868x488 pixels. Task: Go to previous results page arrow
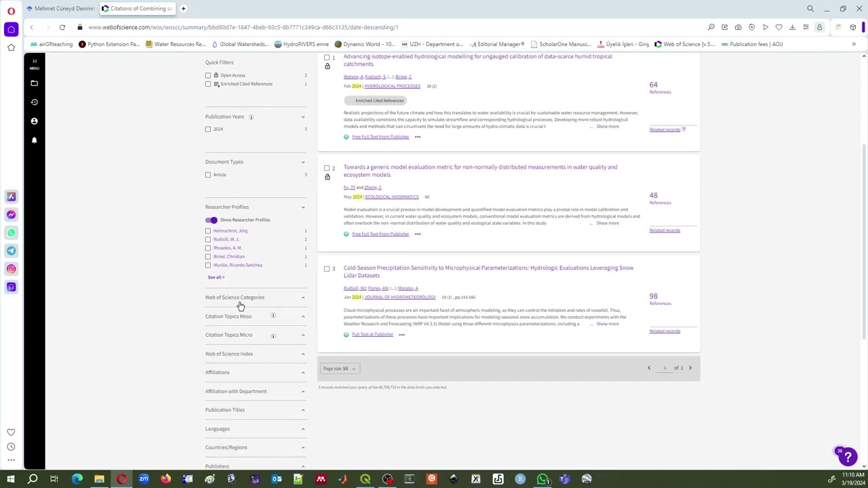tap(649, 368)
